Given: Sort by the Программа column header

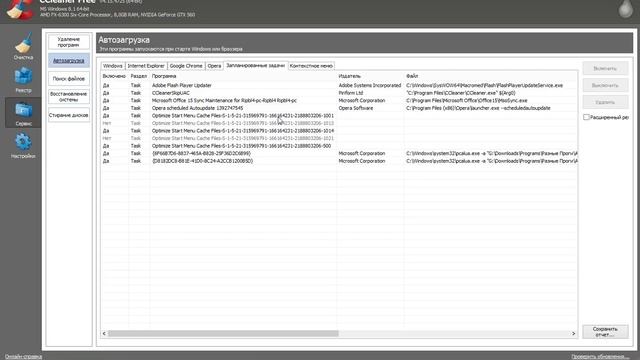Looking at the screenshot, I should click(243, 76).
